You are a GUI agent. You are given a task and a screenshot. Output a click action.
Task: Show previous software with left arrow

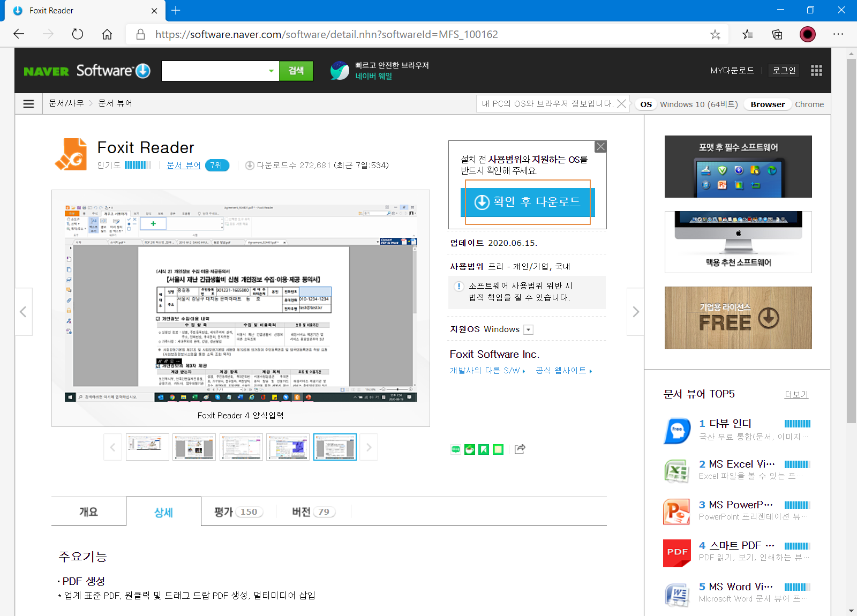pos(23,312)
